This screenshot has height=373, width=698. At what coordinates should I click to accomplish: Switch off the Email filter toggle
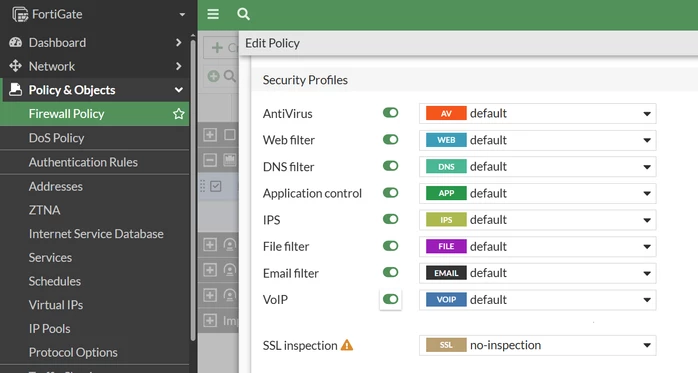click(x=390, y=272)
